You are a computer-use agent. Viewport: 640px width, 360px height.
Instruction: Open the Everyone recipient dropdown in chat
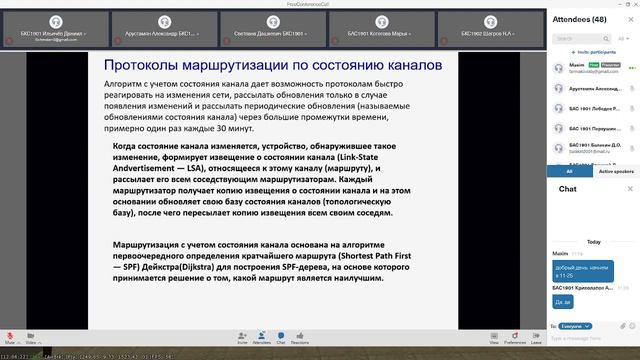pyautogui.click(x=575, y=326)
